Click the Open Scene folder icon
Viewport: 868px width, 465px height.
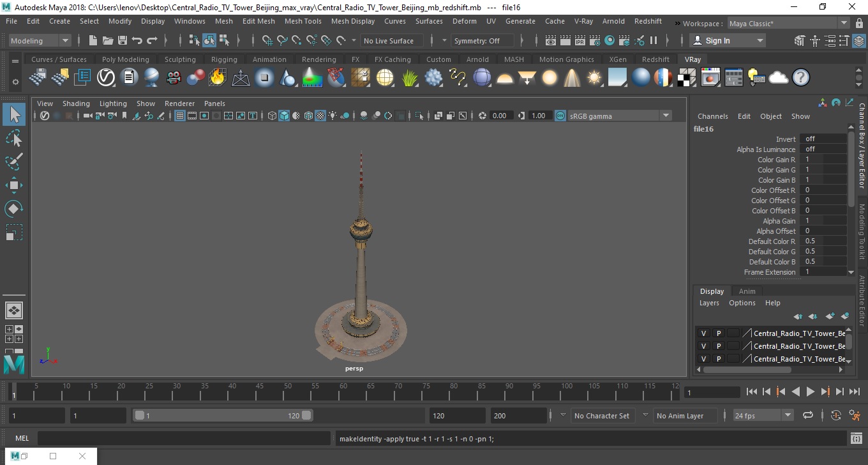point(108,40)
